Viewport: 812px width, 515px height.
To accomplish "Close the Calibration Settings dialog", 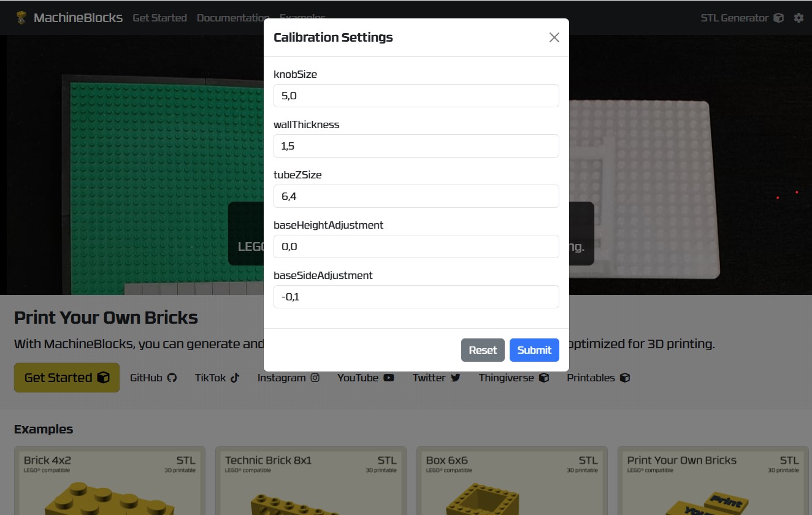I will tap(554, 37).
